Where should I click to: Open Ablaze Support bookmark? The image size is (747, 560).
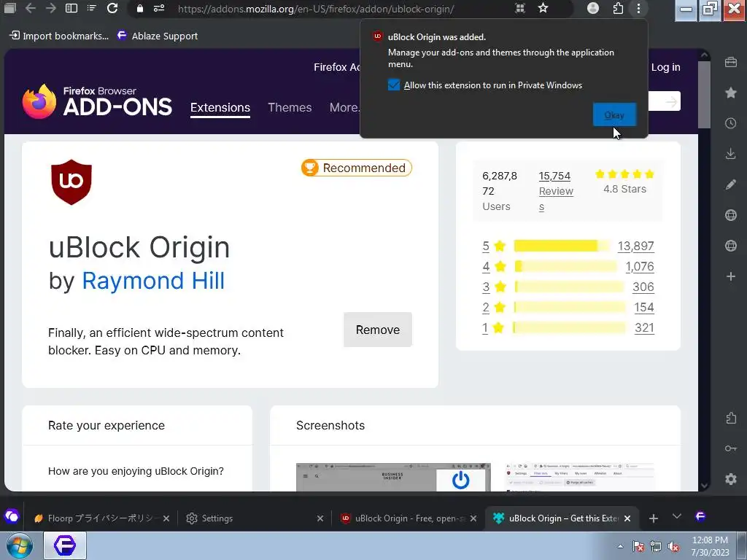pyautogui.click(x=158, y=36)
